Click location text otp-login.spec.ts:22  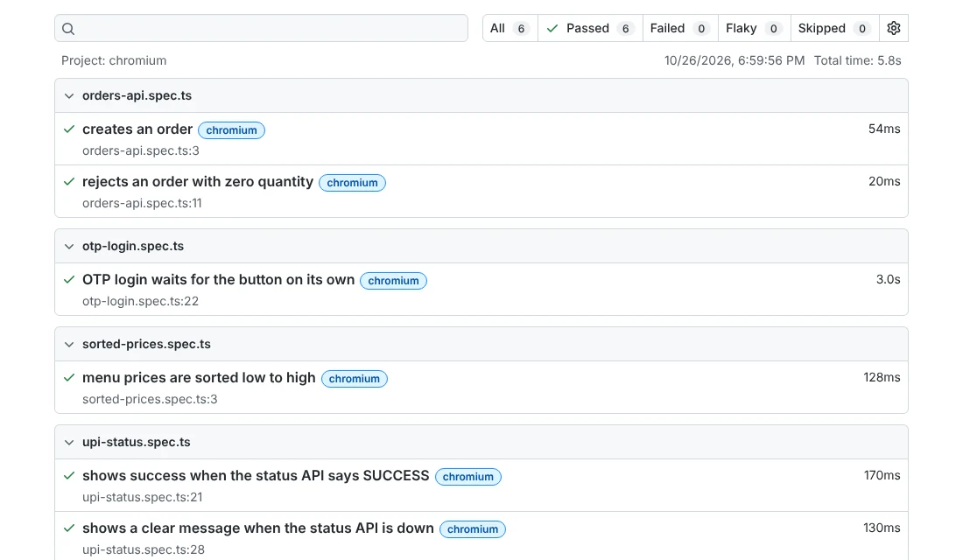(x=141, y=302)
